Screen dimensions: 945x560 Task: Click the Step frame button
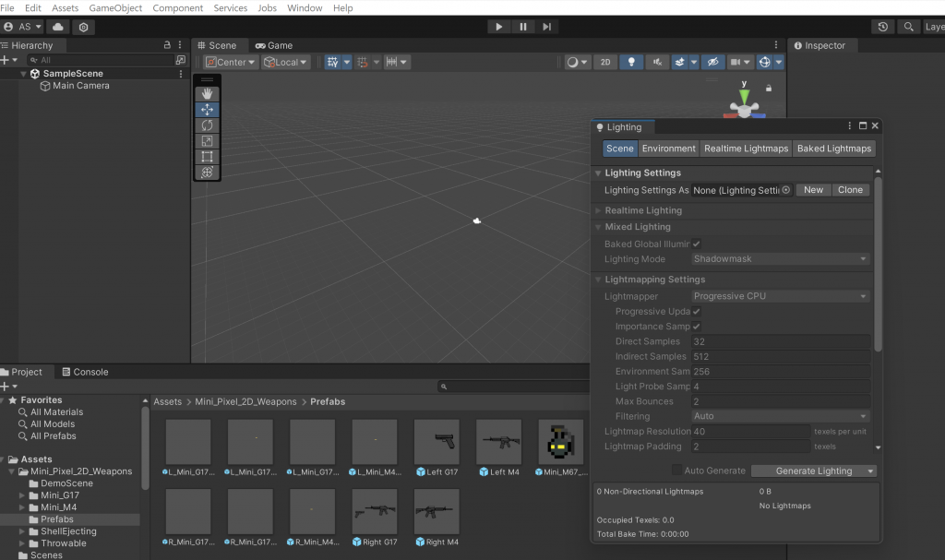547,27
